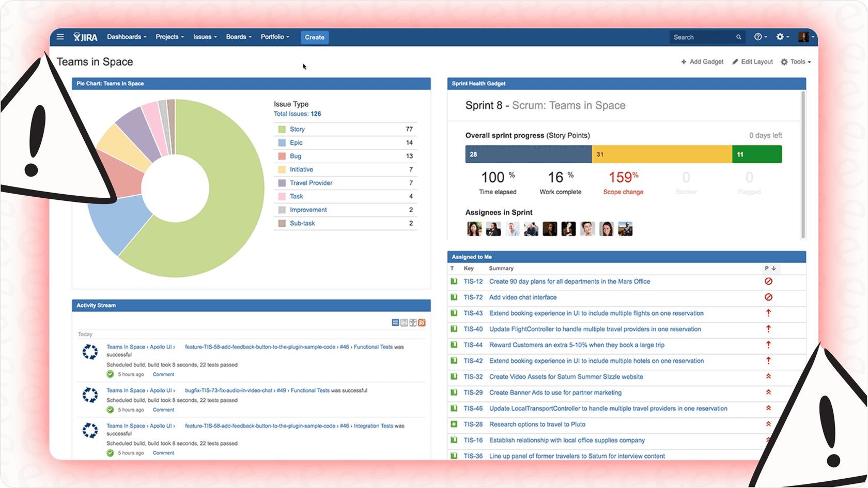Click the Create button
The image size is (868, 488).
coord(314,37)
